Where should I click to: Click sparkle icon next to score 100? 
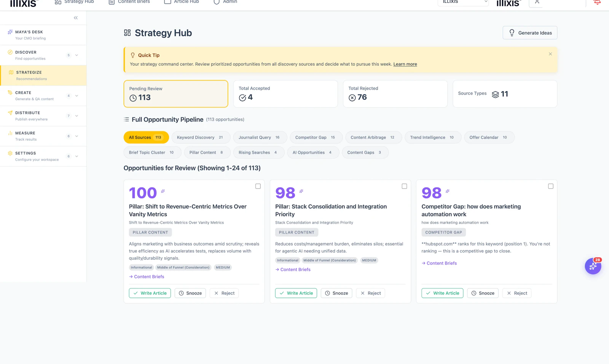(x=163, y=191)
